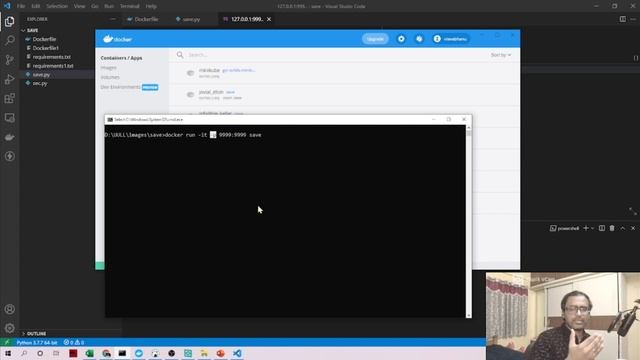Screen dimensions: 640x360
Task: Open Remote Explorer in VS Code activity bar
Action: click(x=9, y=118)
